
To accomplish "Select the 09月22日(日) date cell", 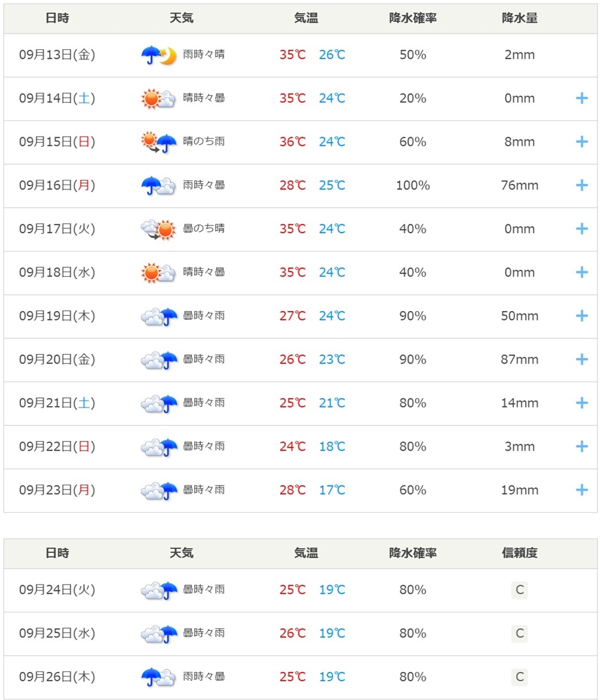I will pos(57,446).
